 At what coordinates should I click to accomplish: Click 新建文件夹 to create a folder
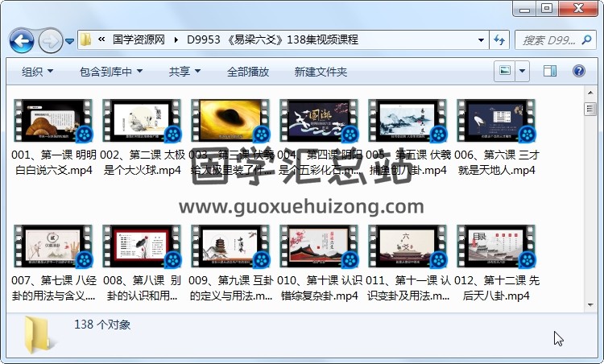(321, 72)
